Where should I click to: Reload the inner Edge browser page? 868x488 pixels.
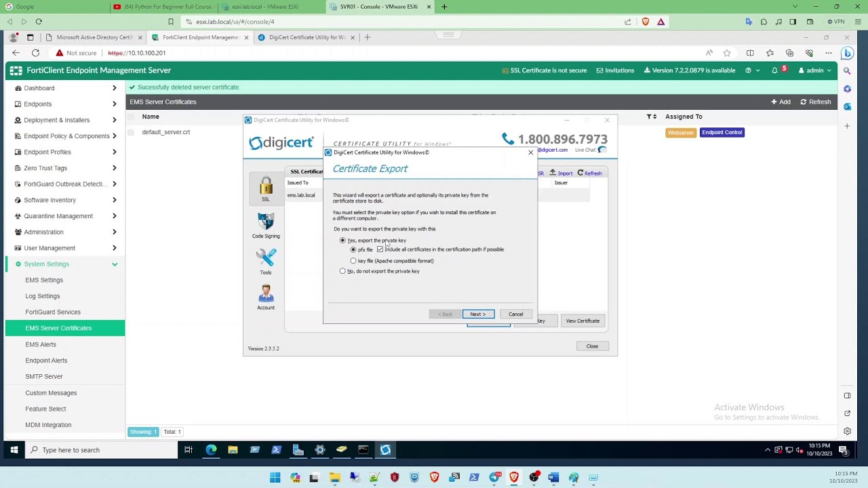pos(35,53)
